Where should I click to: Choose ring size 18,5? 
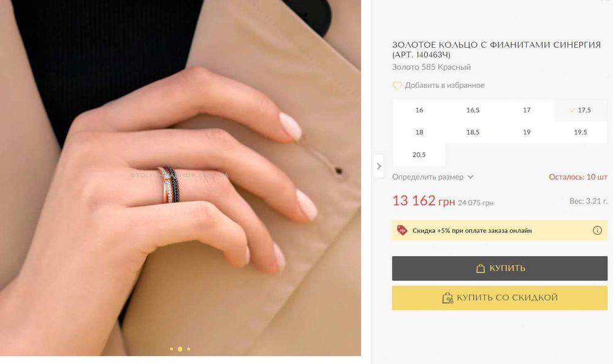click(x=473, y=132)
